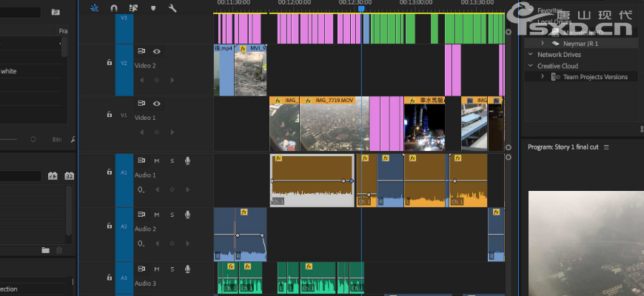The image size is (644, 296).
Task: Toggle sync lock on Video 2 track
Action: [141, 51]
